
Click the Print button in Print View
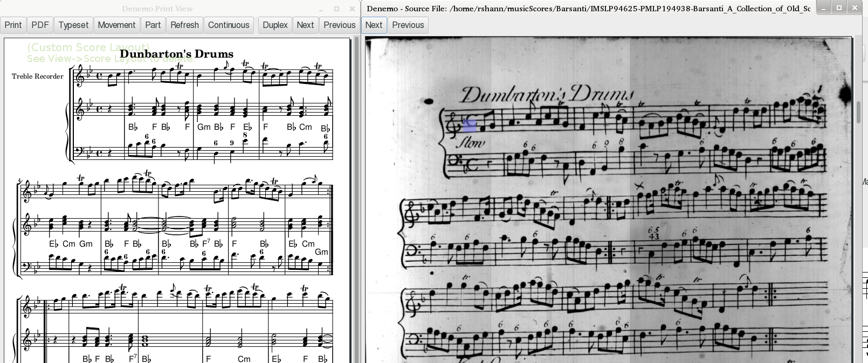pyautogui.click(x=13, y=25)
